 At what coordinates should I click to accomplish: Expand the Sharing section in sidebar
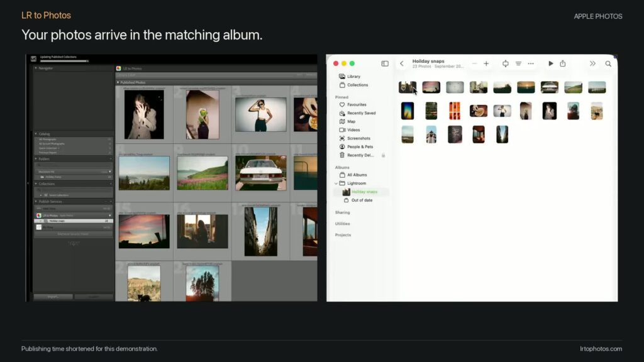point(342,212)
